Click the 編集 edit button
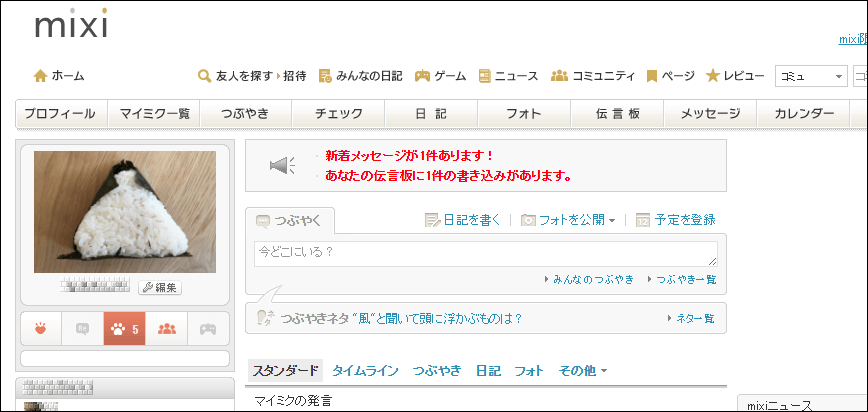The height and width of the screenshot is (412, 868). click(160, 287)
